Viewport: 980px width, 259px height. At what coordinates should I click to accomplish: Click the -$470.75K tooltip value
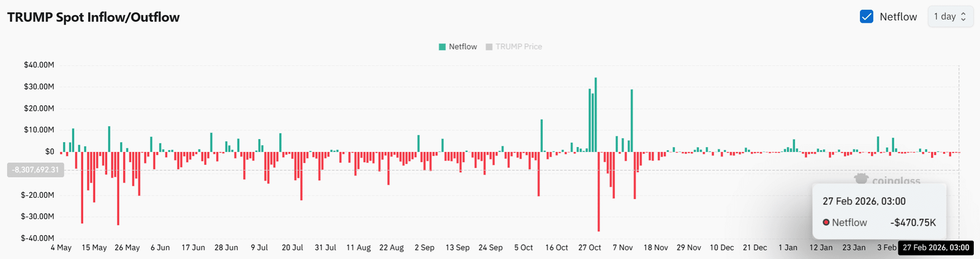click(913, 222)
